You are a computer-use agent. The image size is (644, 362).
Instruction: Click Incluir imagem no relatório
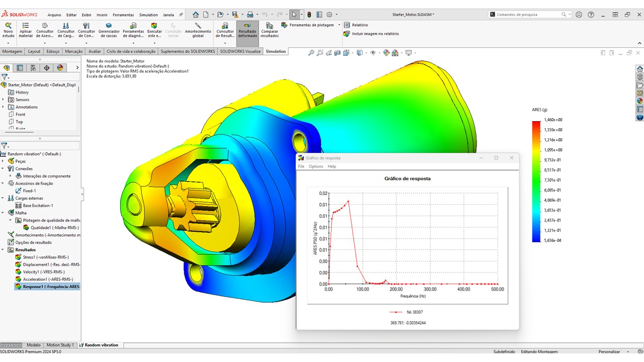point(371,34)
